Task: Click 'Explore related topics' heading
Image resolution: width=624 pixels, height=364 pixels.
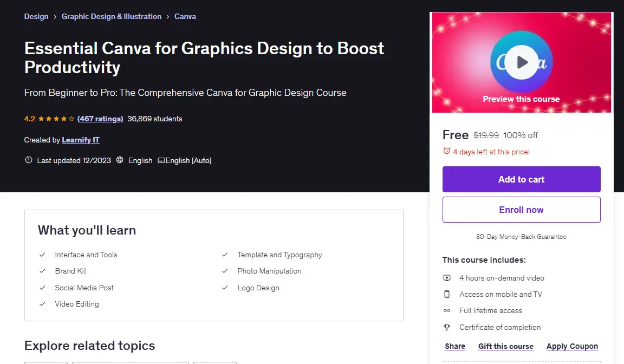Action: click(x=89, y=345)
